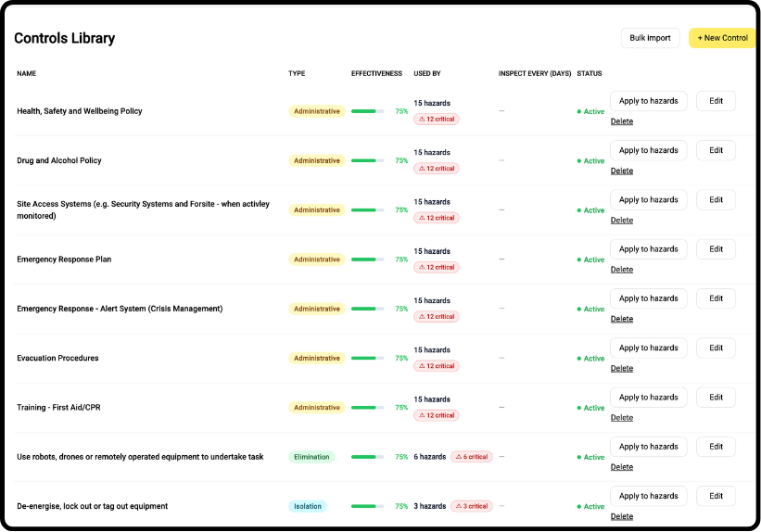Delete the Training - First Aid/CPR control

622,418
